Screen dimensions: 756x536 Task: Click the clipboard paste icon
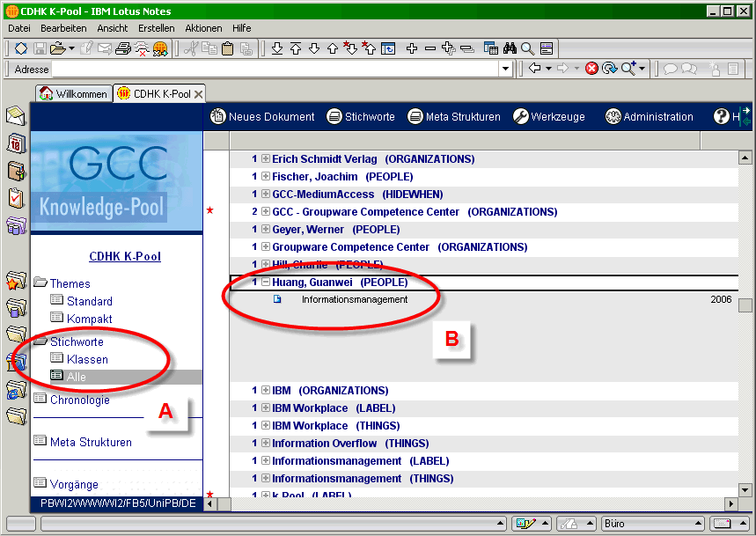tap(228, 48)
